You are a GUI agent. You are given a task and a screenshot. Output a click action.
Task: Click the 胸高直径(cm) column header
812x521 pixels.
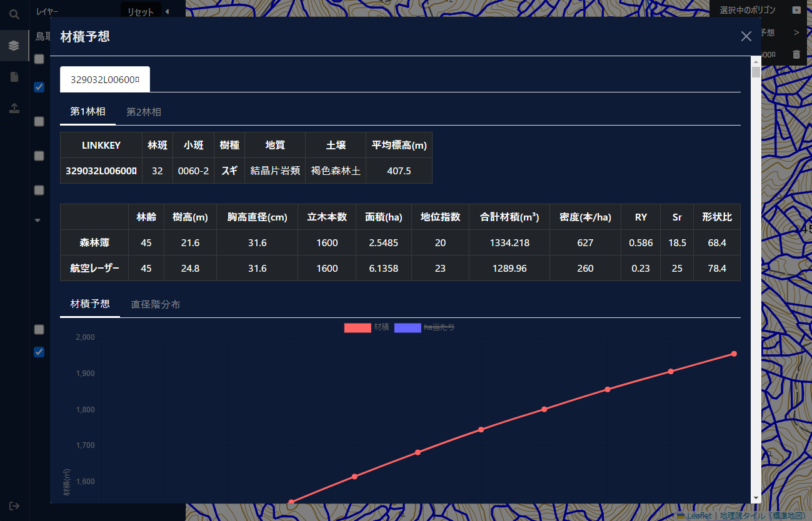click(258, 217)
